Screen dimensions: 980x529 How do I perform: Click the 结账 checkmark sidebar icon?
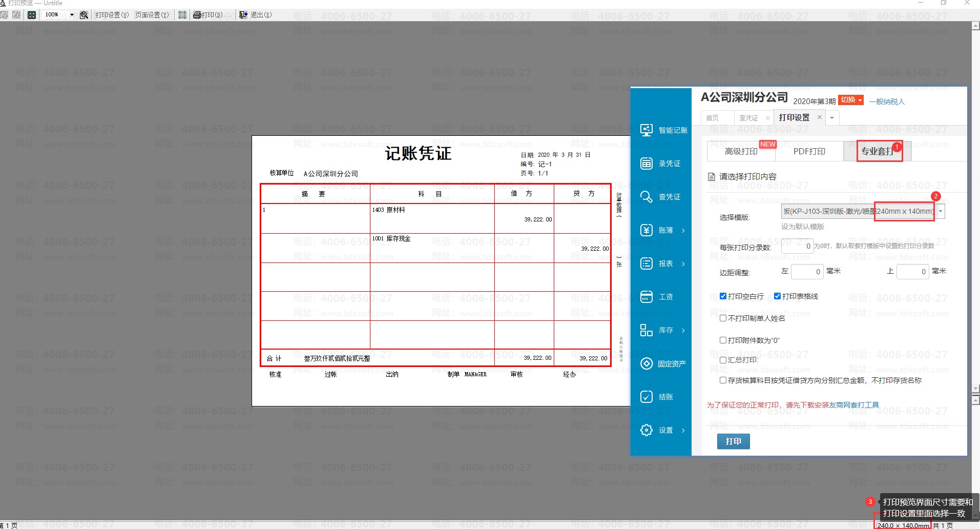647,397
